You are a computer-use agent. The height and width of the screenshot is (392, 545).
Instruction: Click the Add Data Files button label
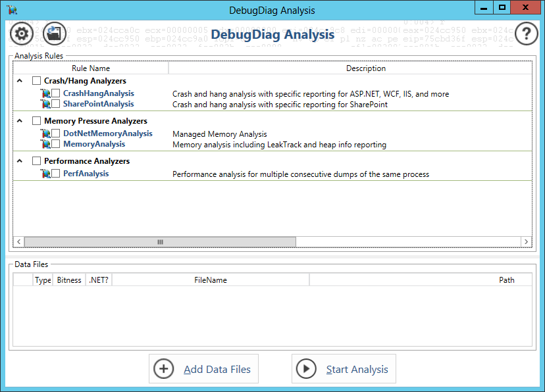[x=217, y=370]
